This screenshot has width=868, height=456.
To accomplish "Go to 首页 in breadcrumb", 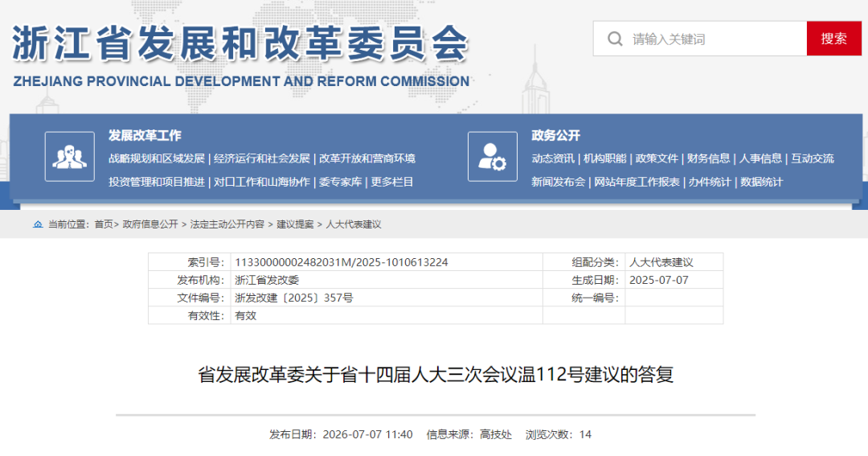I will (104, 224).
